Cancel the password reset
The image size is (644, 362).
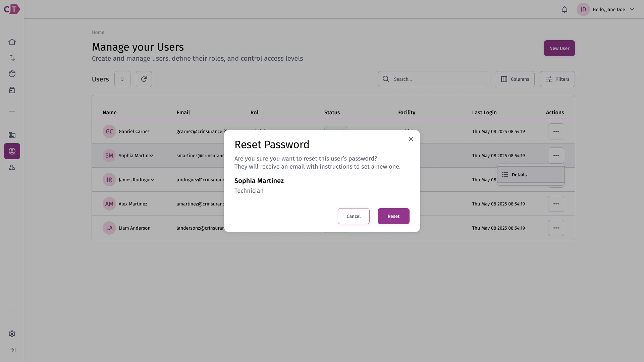coord(354,216)
